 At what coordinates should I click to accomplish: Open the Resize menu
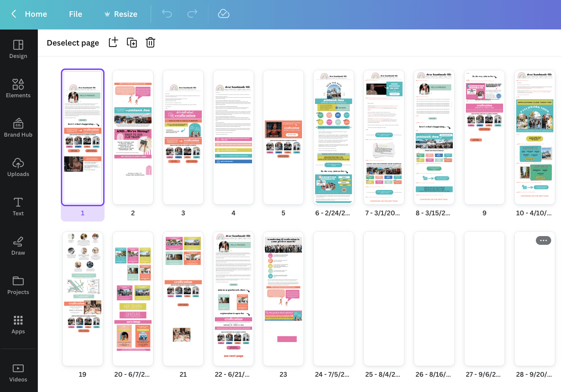tap(121, 14)
